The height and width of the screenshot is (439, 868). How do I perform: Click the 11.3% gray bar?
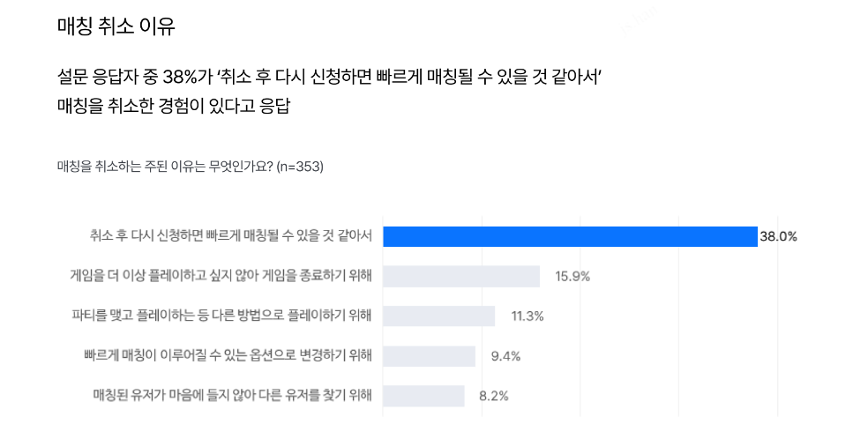click(x=439, y=316)
